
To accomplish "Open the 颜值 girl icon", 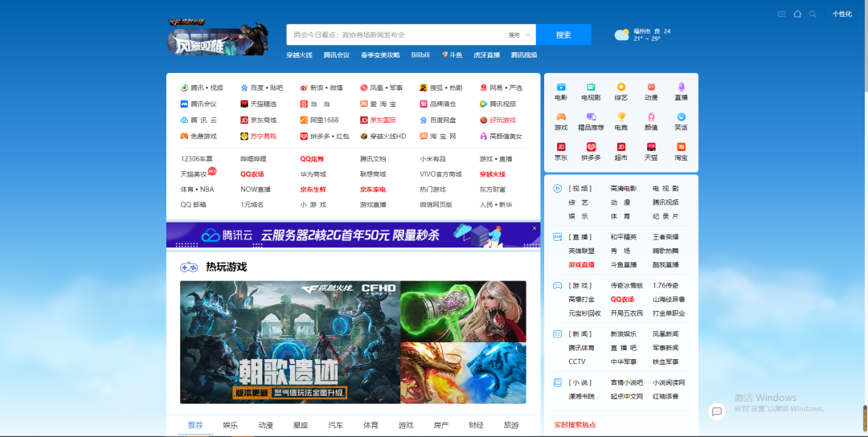I will 651,116.
